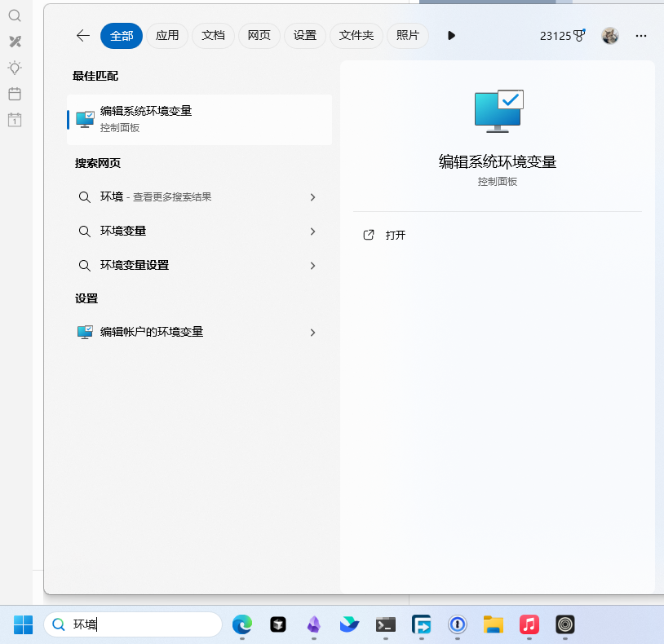Open File Explorer from the taskbar
Image resolution: width=664 pixels, height=644 pixels.
493,624
